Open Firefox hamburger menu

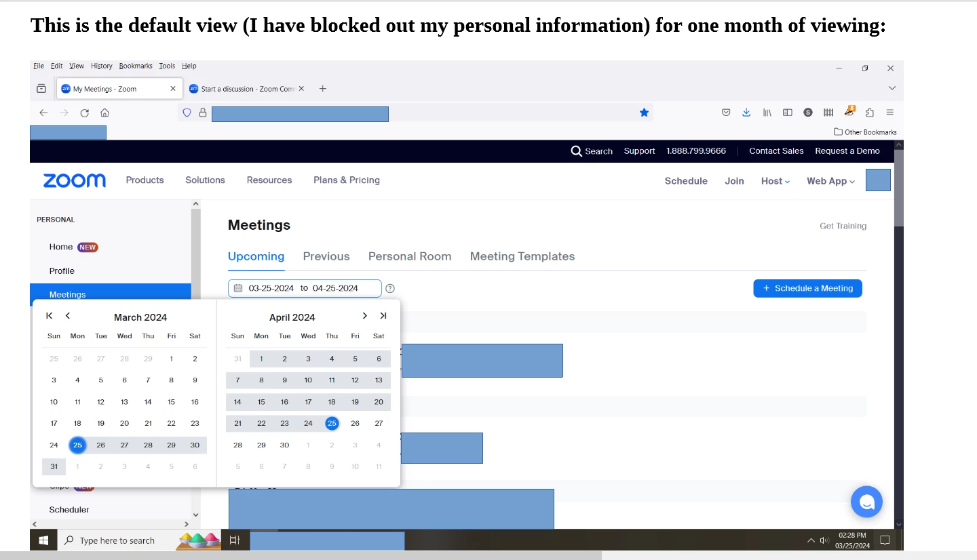click(889, 113)
